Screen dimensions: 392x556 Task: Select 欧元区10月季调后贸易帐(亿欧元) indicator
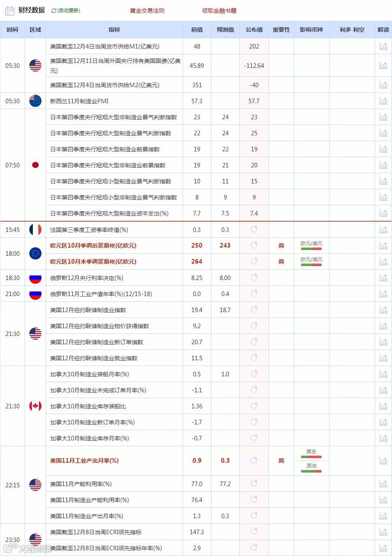tap(93, 246)
